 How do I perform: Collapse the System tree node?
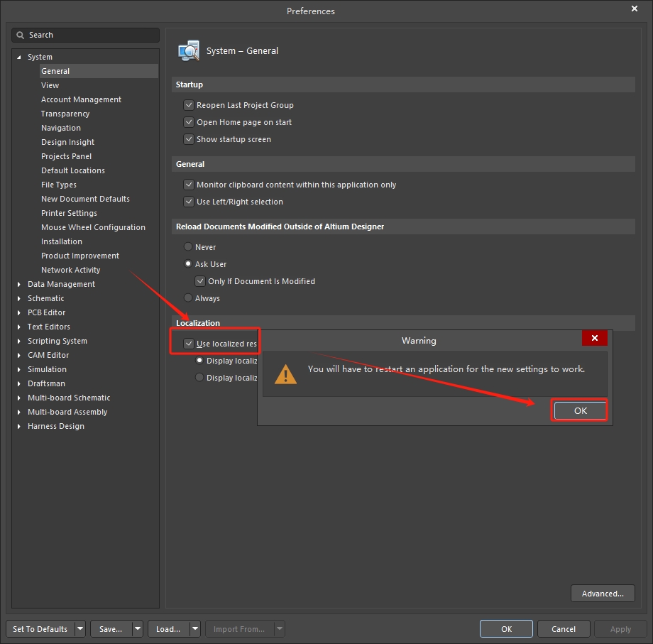point(18,57)
